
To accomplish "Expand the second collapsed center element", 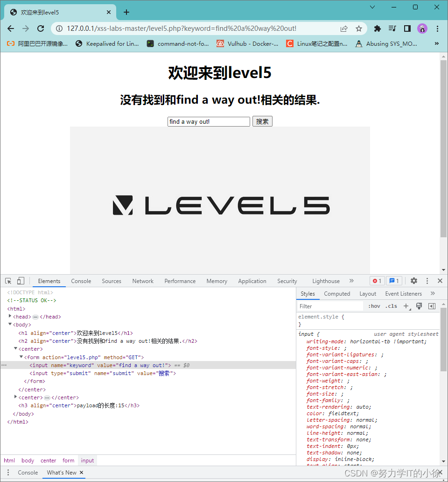I will tap(15, 397).
